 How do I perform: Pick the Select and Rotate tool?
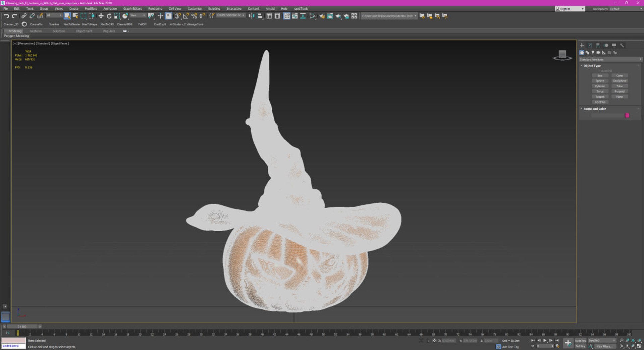[x=109, y=16]
